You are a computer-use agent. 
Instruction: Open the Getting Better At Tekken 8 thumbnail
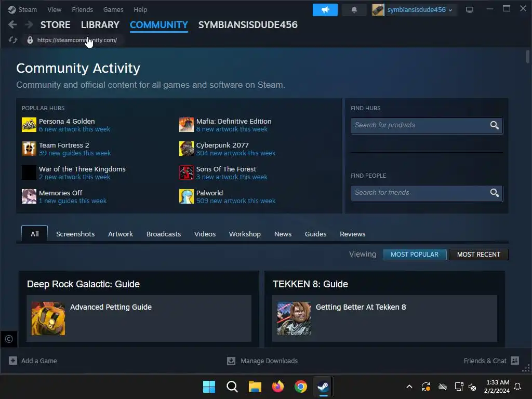click(x=294, y=318)
